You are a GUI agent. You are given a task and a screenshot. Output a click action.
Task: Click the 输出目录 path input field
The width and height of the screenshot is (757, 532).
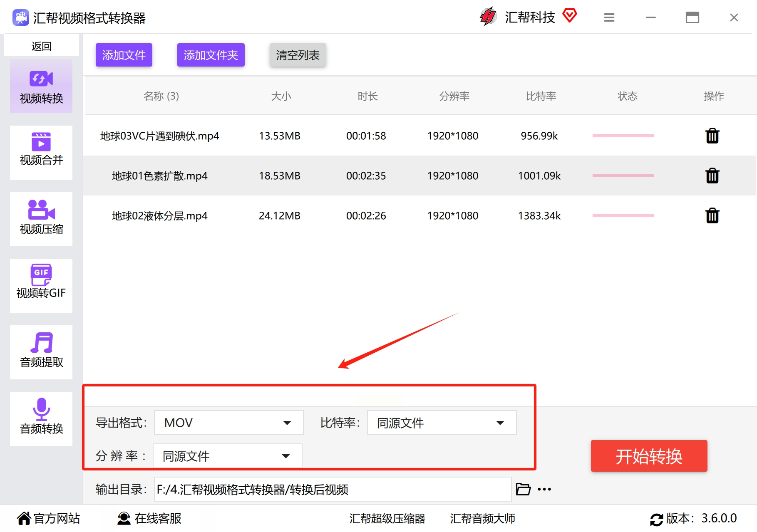point(332,490)
